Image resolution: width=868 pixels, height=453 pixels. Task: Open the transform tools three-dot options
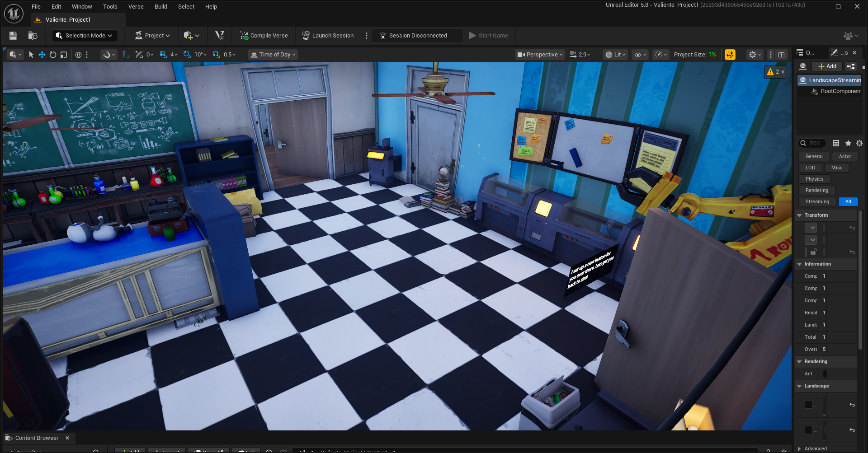(x=87, y=55)
